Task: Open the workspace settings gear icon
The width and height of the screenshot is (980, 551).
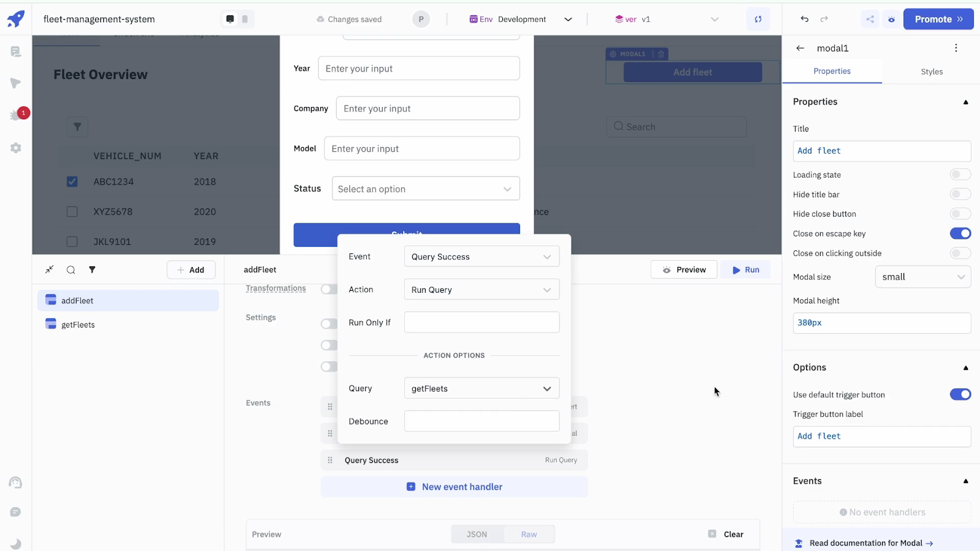Action: 15,148
